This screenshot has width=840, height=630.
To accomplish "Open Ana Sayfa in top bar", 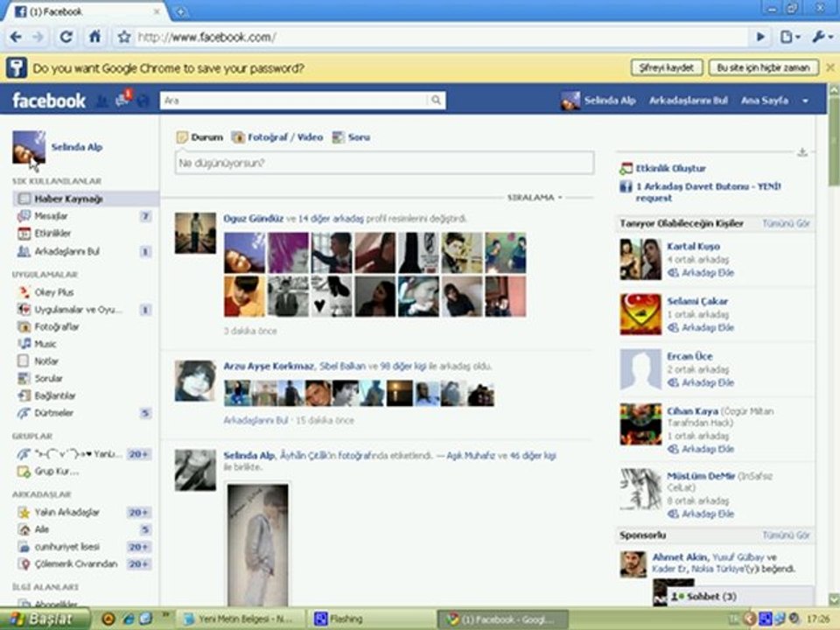I will [x=765, y=100].
